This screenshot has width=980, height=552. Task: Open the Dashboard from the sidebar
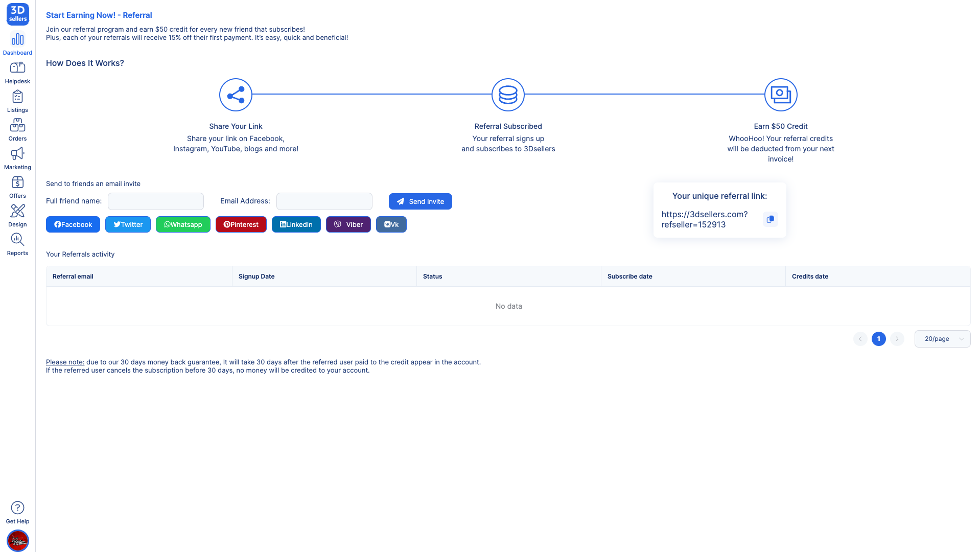tap(17, 43)
